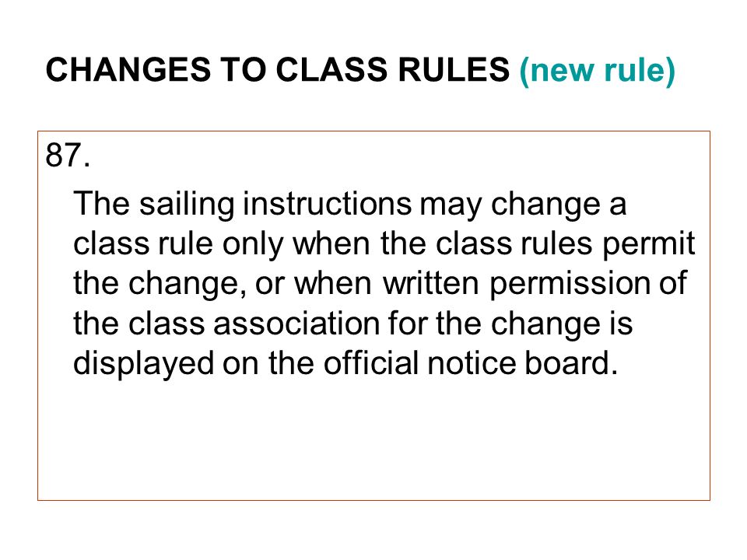Click the phrase 'official notice board.'
Viewport: 747px width, 560px height.
[x=471, y=363]
